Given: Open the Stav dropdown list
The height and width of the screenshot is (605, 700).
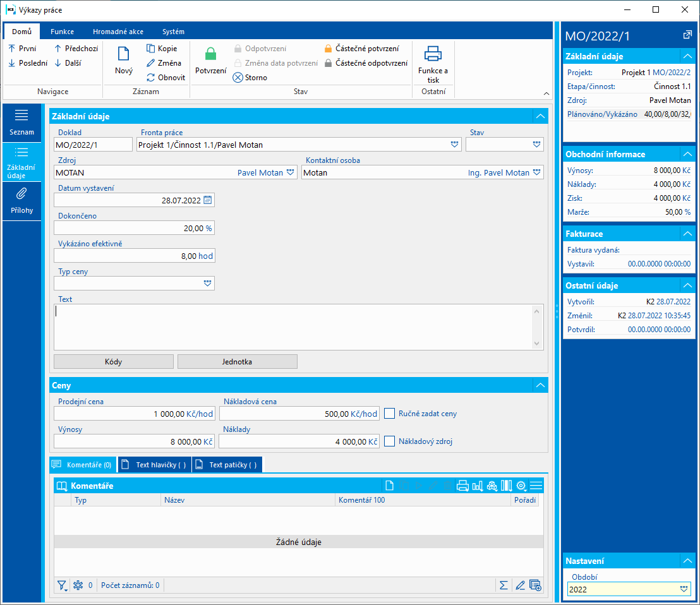Looking at the screenshot, I should coord(536,145).
